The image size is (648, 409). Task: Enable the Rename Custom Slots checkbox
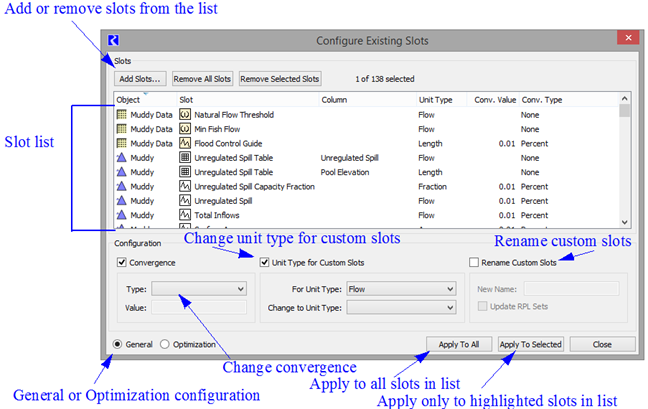[x=474, y=263]
